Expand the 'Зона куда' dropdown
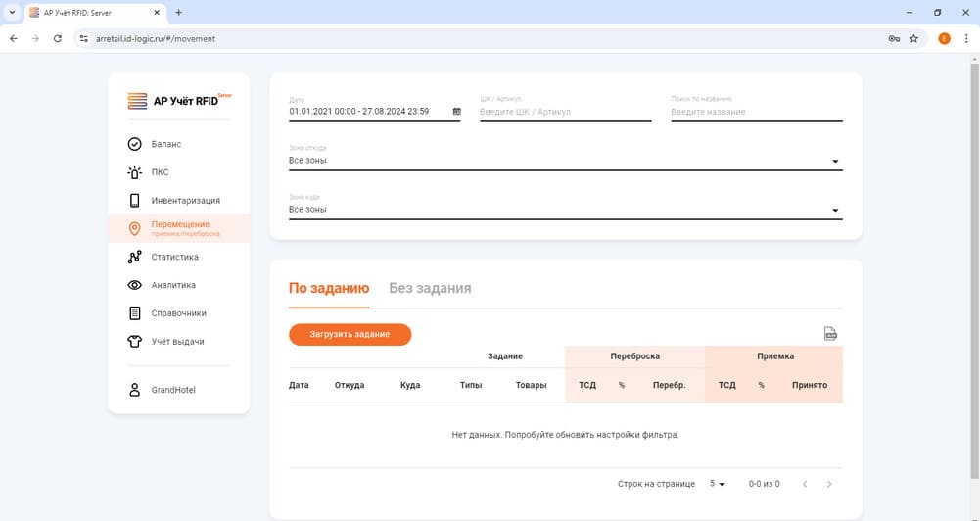The height and width of the screenshot is (521, 980). (835, 210)
